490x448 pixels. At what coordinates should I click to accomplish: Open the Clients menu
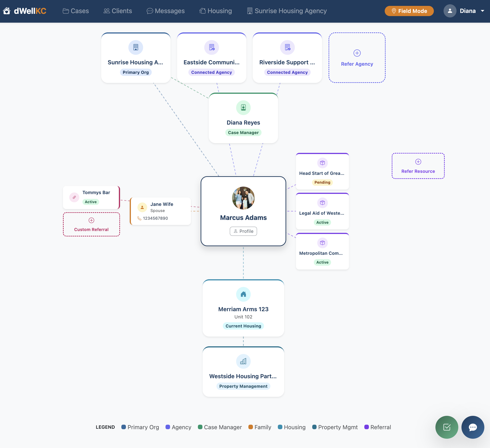pos(118,11)
